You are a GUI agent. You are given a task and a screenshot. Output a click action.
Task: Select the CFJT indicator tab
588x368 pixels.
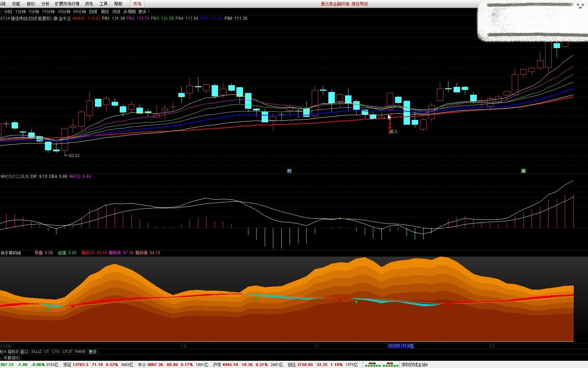[x=67, y=352]
